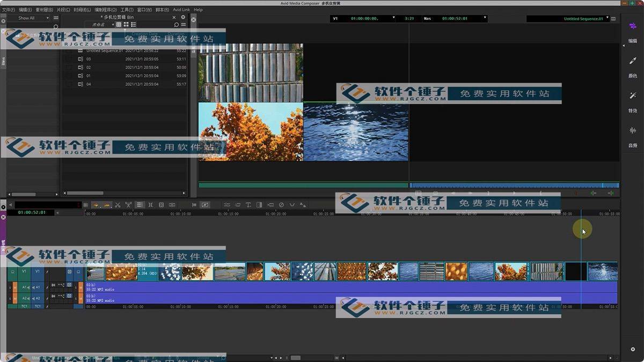Click the search icon in the bin

[176, 25]
